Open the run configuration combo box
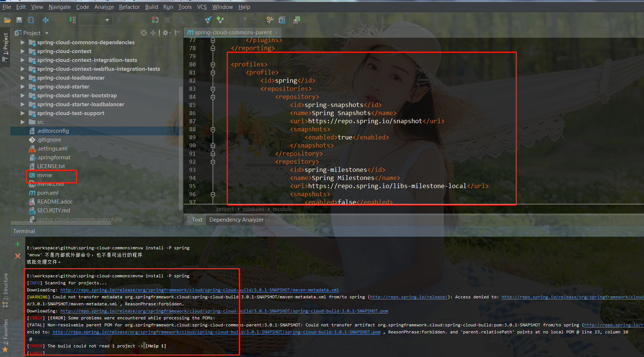The image size is (644, 357). tap(95, 20)
